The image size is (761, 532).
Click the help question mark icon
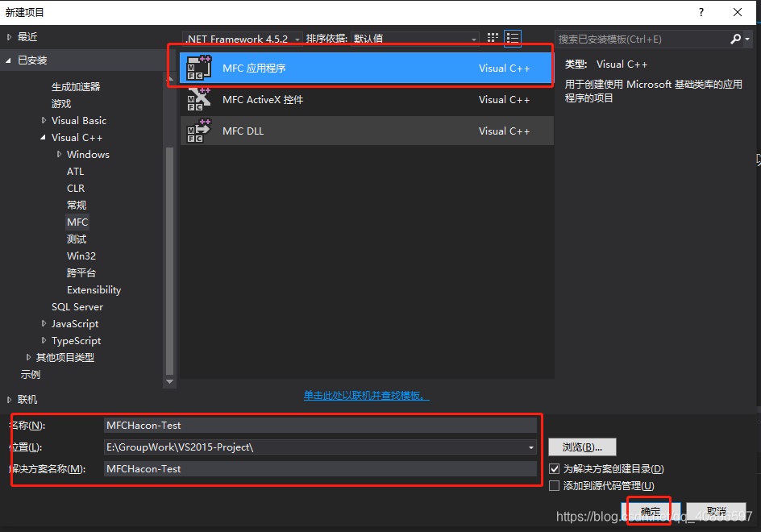701,12
